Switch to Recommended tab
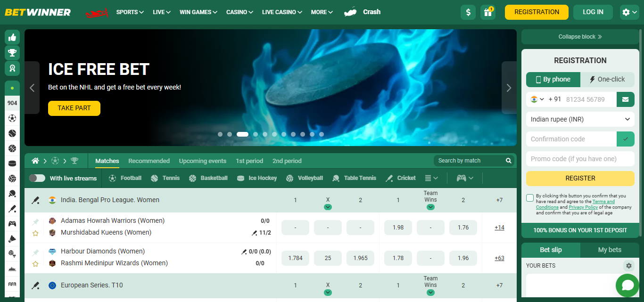Image resolution: width=644 pixels, height=302 pixels. 149,161
